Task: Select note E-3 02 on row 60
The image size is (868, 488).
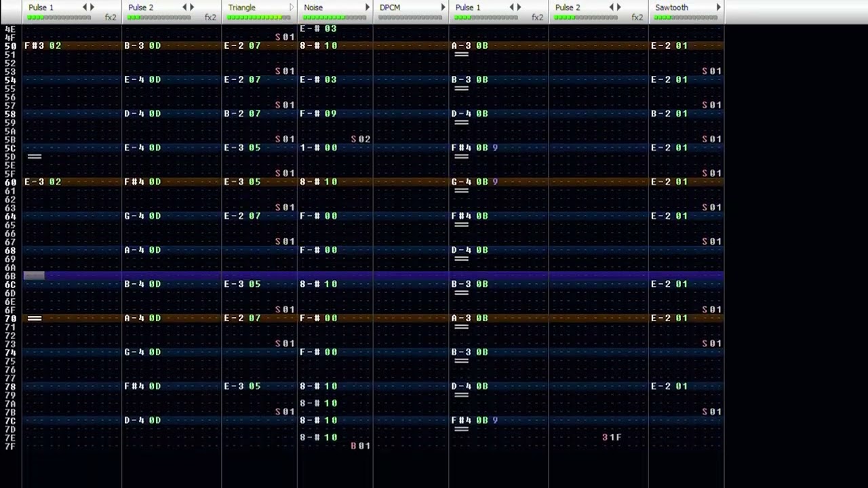Action: click(x=43, y=182)
